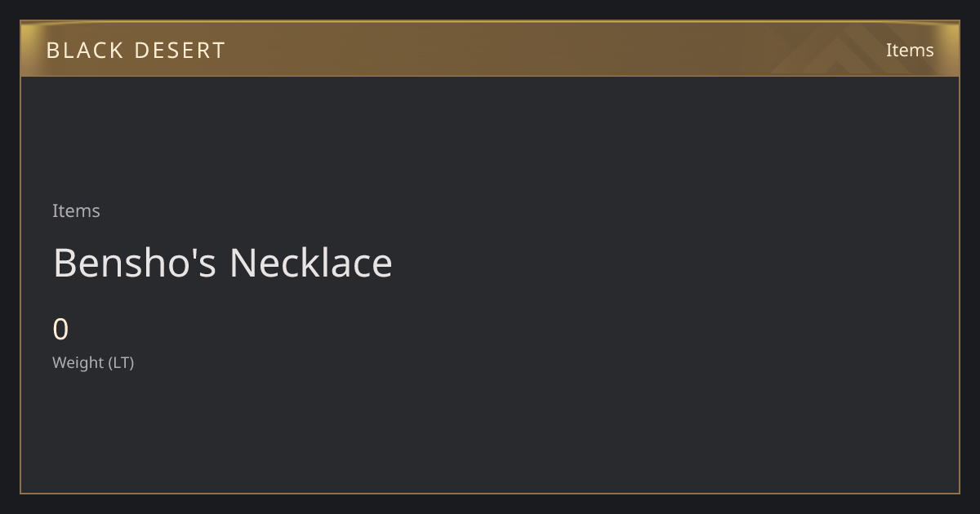The height and width of the screenshot is (514, 980).
Task: Select the Weight (LT) label
Action: point(93,362)
